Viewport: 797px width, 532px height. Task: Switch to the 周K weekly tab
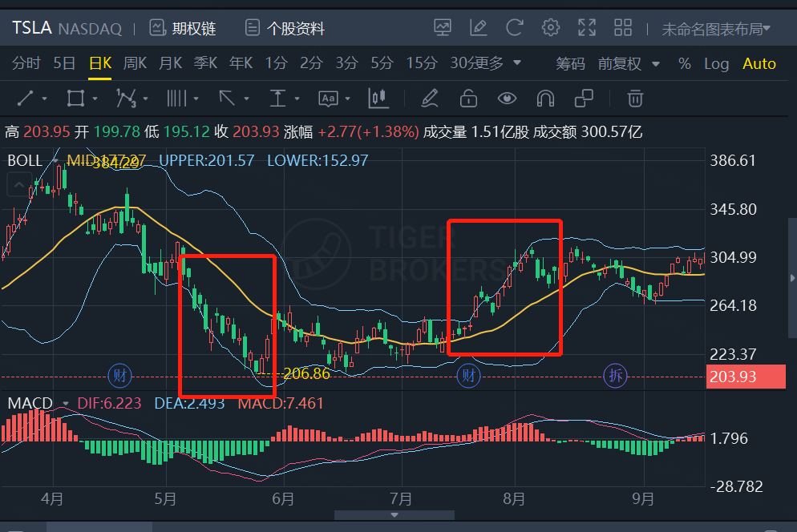pyautogui.click(x=135, y=63)
